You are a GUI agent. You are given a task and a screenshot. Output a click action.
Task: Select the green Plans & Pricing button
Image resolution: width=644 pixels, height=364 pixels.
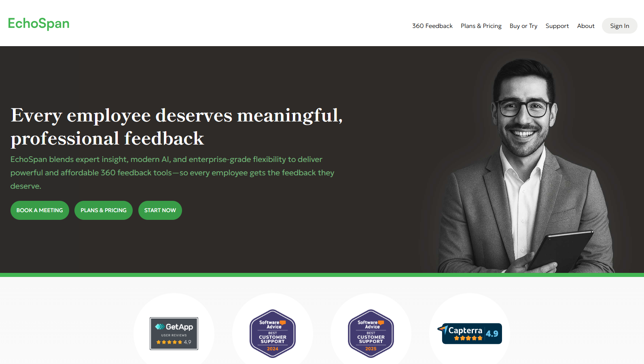(104, 211)
